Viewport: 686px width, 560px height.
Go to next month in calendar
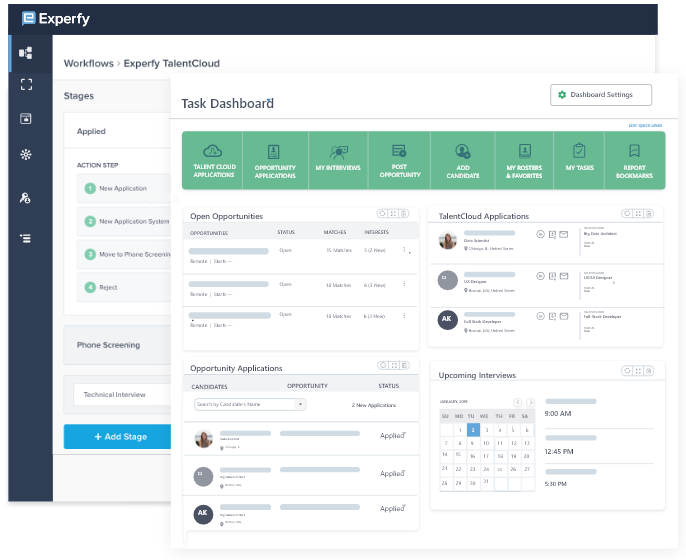(x=530, y=402)
